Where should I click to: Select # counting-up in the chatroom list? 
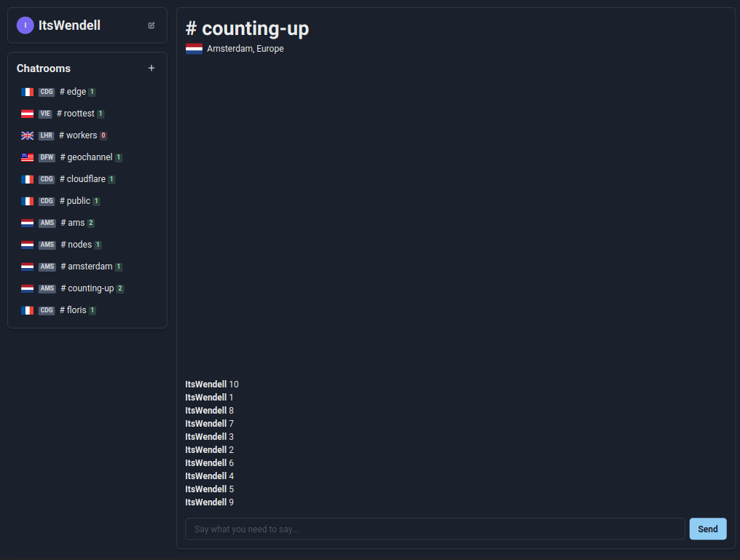(87, 288)
